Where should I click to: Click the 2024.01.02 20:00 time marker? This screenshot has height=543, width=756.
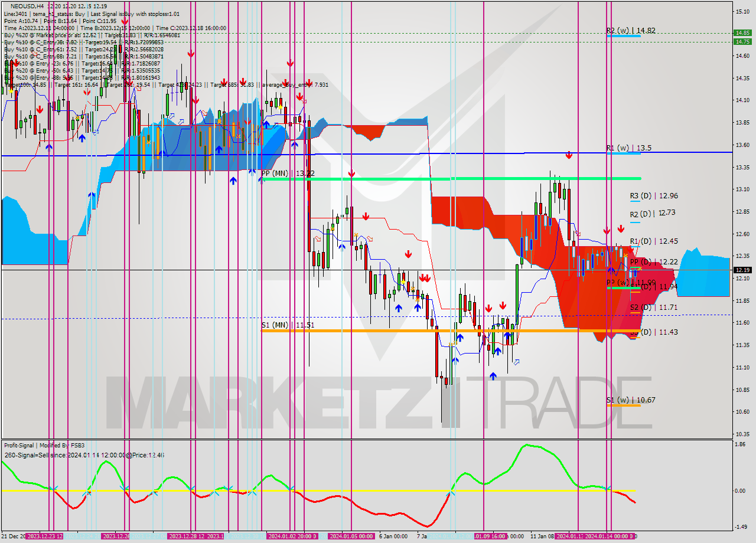[x=293, y=537]
